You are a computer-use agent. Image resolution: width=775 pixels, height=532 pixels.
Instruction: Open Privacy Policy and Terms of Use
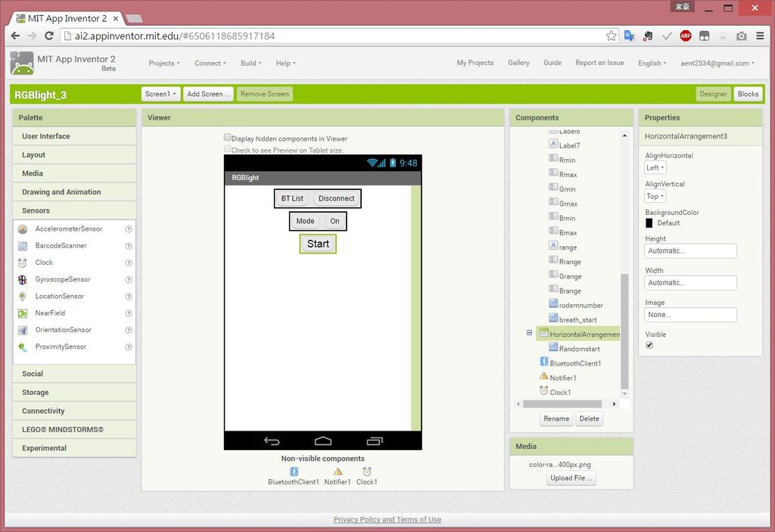[x=387, y=520]
